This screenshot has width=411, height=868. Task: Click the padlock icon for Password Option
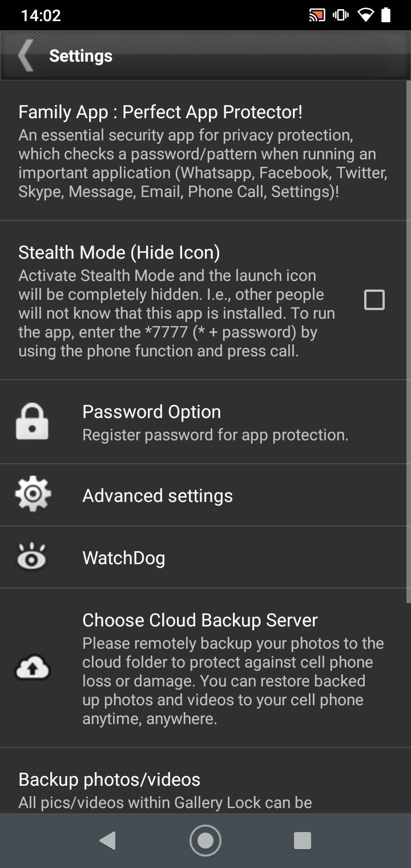(33, 422)
